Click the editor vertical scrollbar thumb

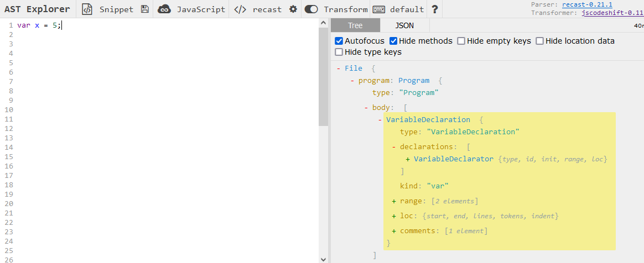click(x=323, y=76)
